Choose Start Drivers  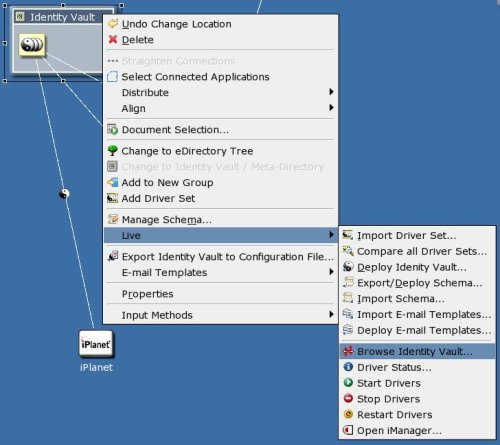(417, 383)
